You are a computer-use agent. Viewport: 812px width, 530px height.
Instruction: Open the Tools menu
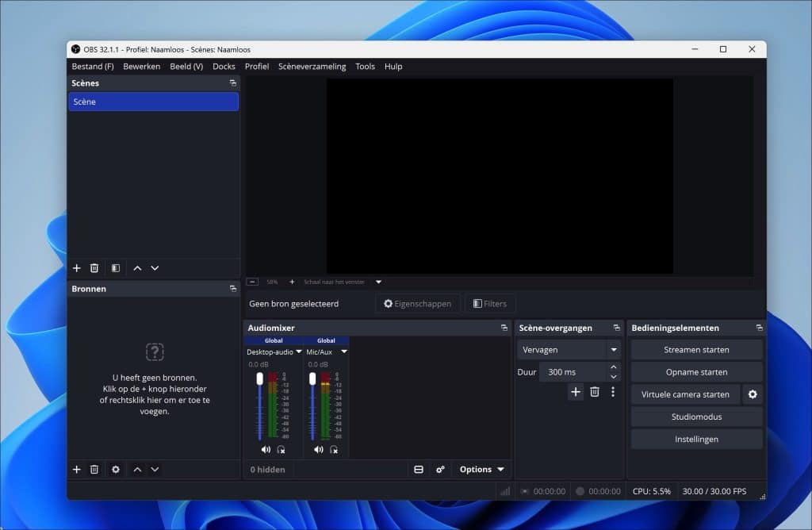[365, 67]
